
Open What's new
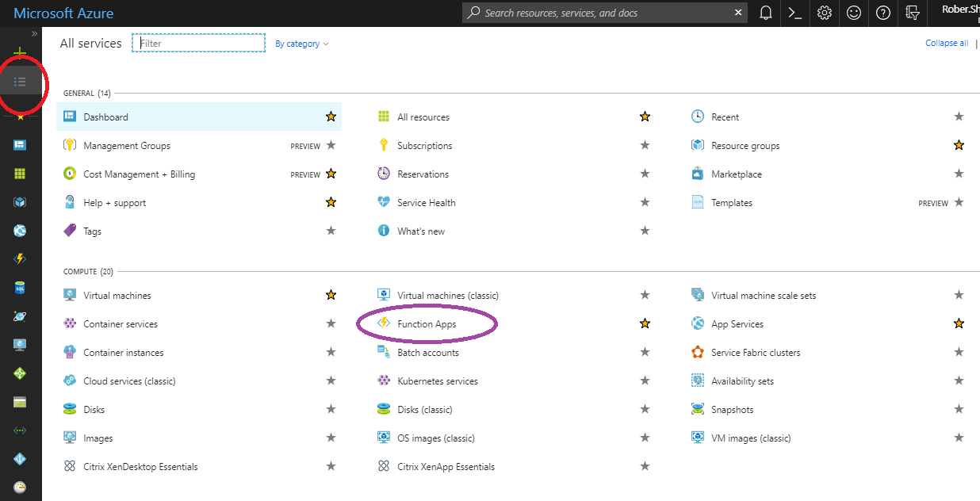coord(421,231)
